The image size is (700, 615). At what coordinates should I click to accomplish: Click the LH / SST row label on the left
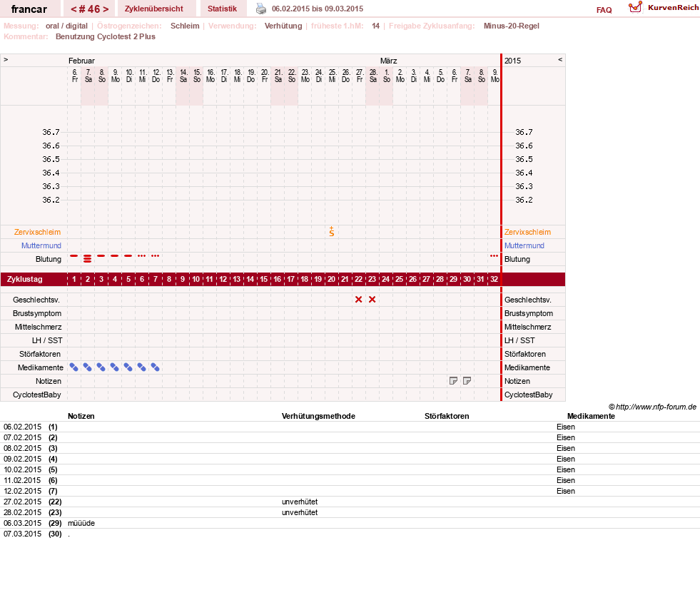(x=47, y=340)
